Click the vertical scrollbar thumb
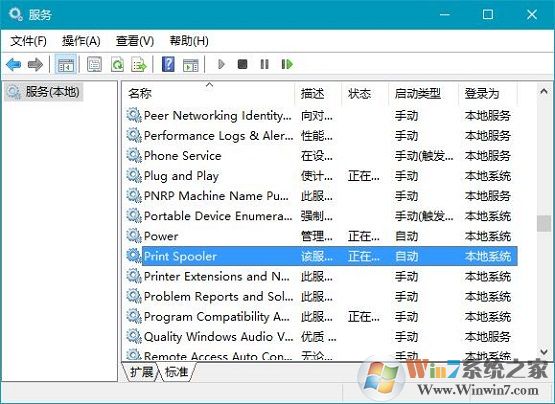 point(544,223)
